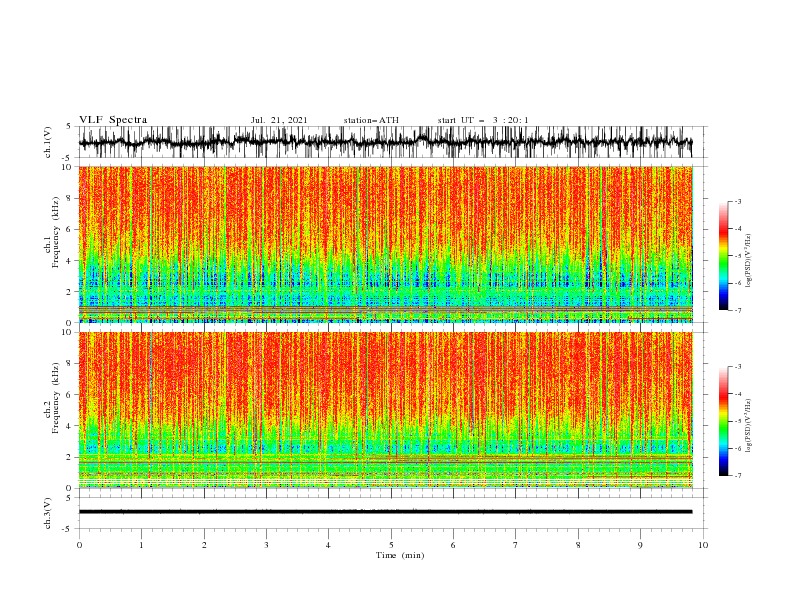Screen dimensions: 792x612
Task: Click the time axis tick label '3'
Action: click(266, 545)
